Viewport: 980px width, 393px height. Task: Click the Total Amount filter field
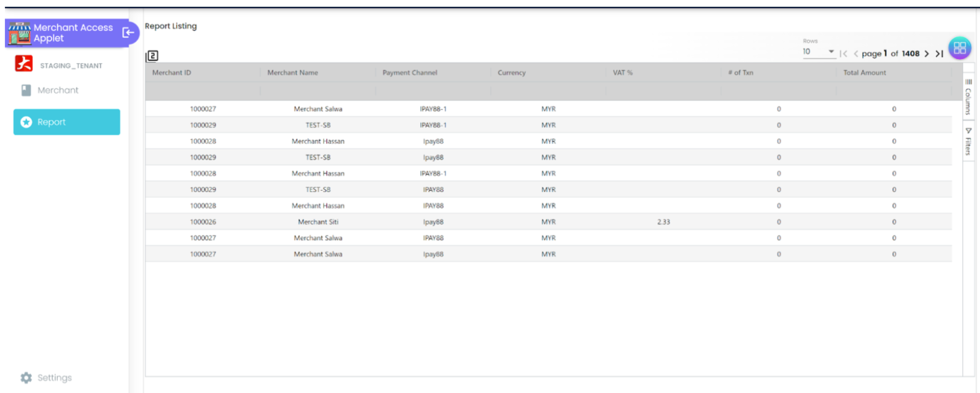pos(894,91)
